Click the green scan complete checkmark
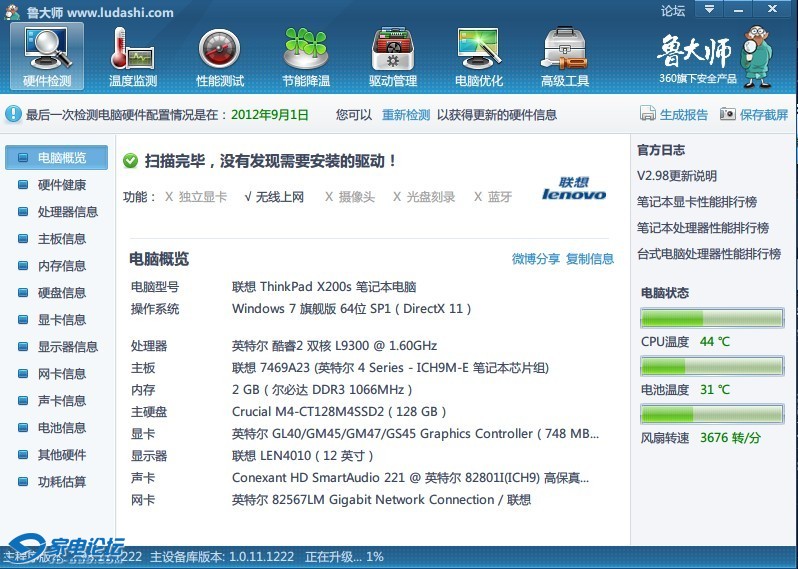Image resolution: width=798 pixels, height=569 pixels. [130, 161]
